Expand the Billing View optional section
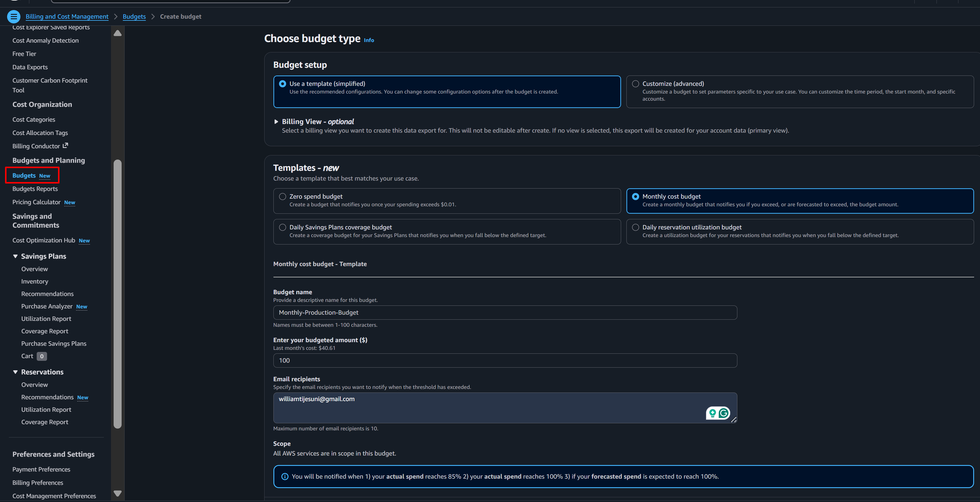 tap(276, 122)
